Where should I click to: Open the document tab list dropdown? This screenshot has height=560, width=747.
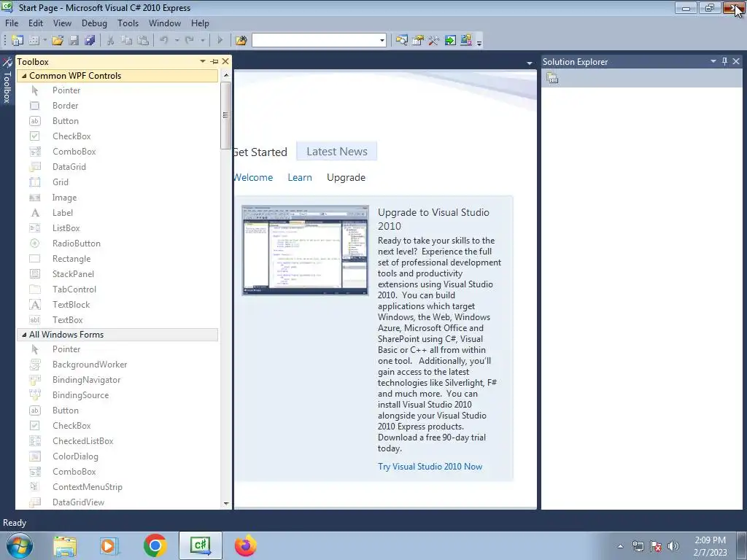pos(530,63)
